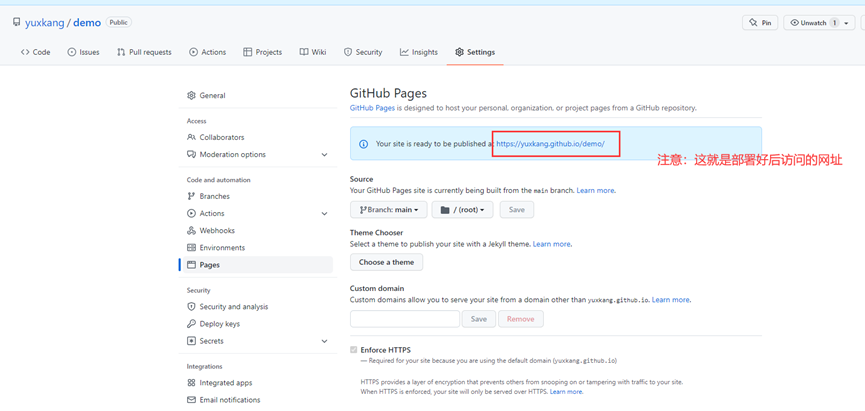Click the apps grid icon beside Integrated apps
The width and height of the screenshot is (865, 411).
click(x=191, y=382)
